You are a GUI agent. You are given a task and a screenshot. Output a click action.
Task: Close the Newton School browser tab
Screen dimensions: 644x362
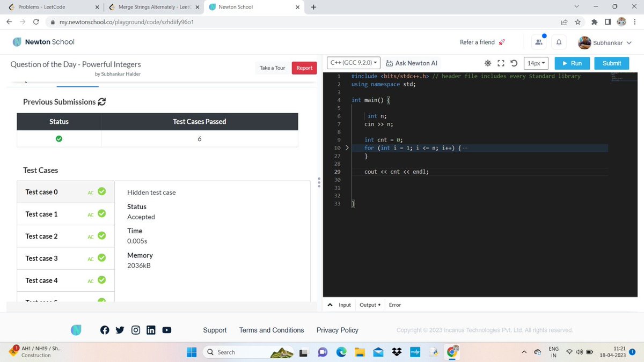pos(298,7)
